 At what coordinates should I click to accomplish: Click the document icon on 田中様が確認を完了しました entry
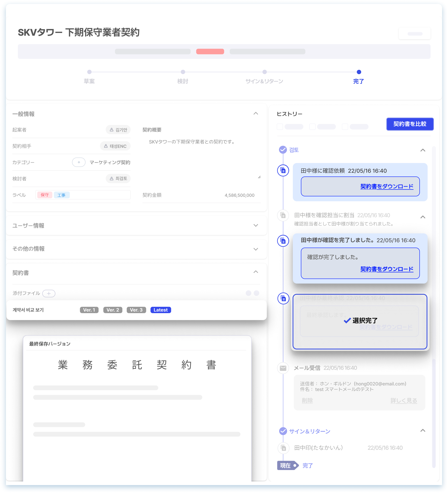point(283,241)
